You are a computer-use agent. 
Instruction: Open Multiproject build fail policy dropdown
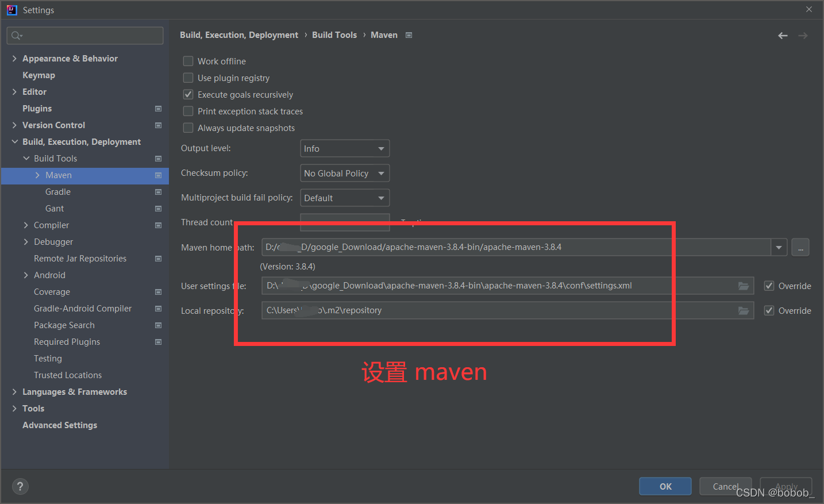(x=345, y=198)
